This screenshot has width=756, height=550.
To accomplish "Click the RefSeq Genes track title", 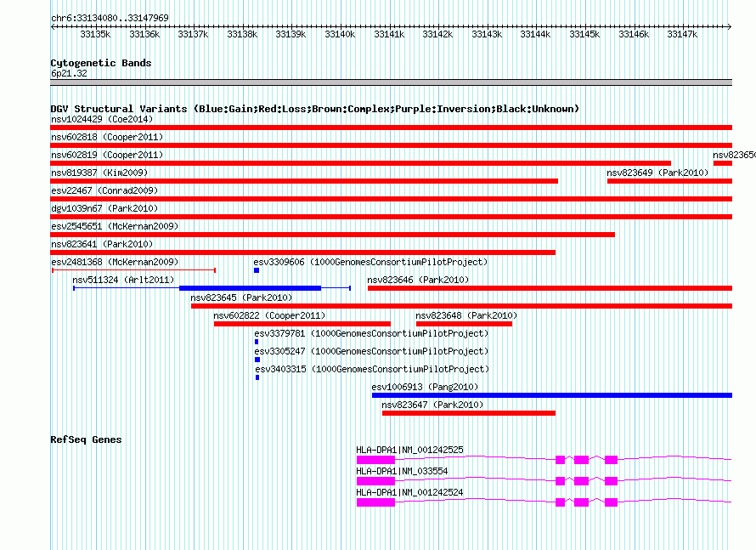I will [x=86, y=439].
